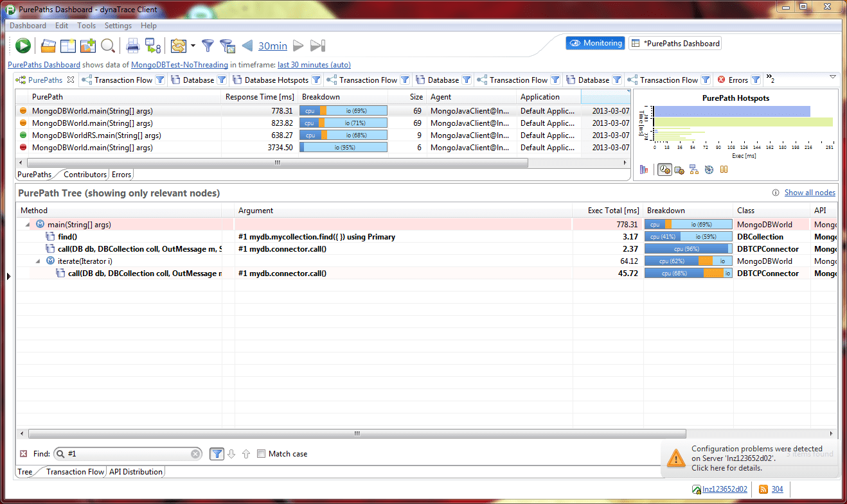Toggle the filter icon on the Errors dashlet tab

coord(756,80)
